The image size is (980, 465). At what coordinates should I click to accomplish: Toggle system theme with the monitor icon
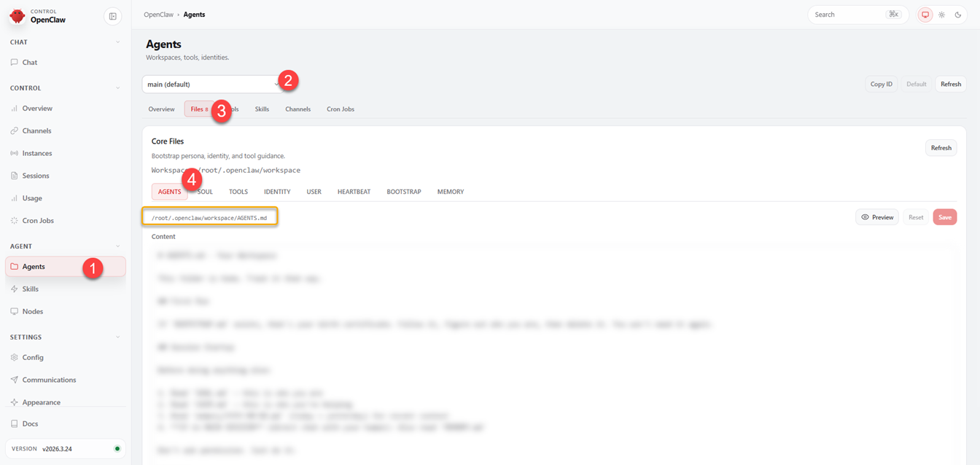point(925,15)
